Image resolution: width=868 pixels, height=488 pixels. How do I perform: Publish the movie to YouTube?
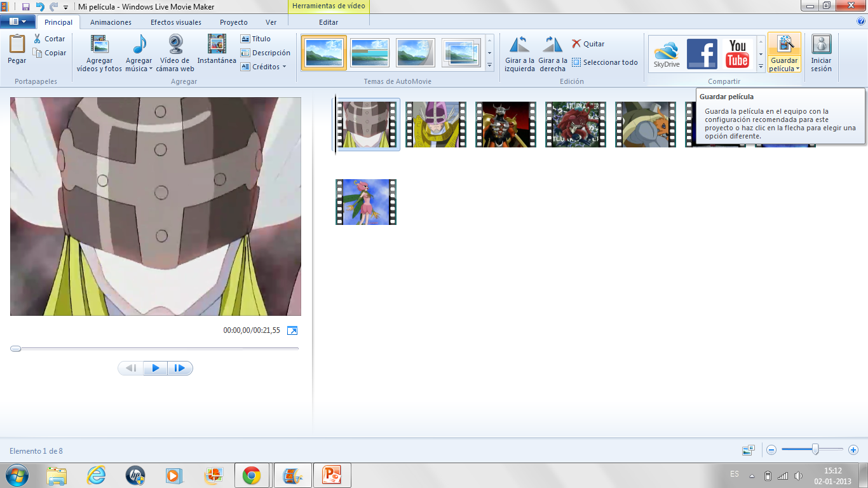tap(738, 54)
